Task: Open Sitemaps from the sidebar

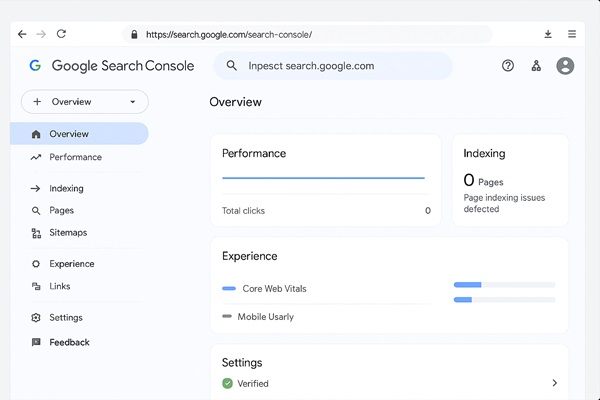Action: pos(68,232)
